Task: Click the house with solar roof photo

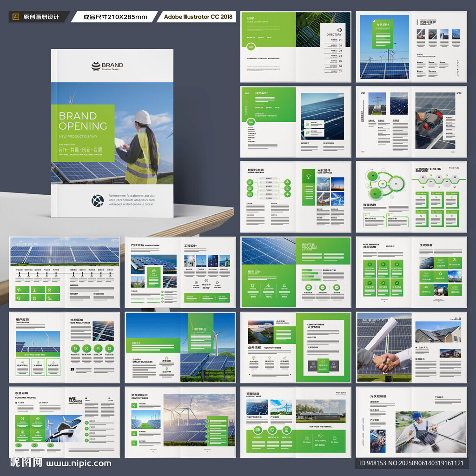Action: [438, 332]
